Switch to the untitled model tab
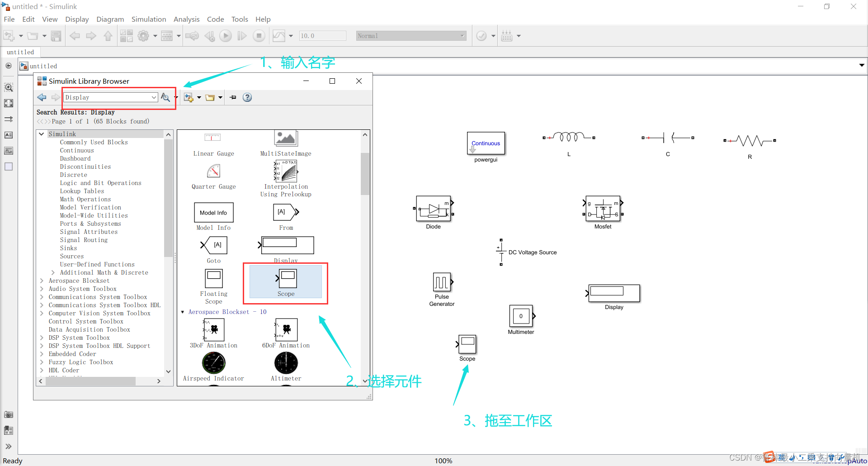The image size is (868, 466). [20, 52]
